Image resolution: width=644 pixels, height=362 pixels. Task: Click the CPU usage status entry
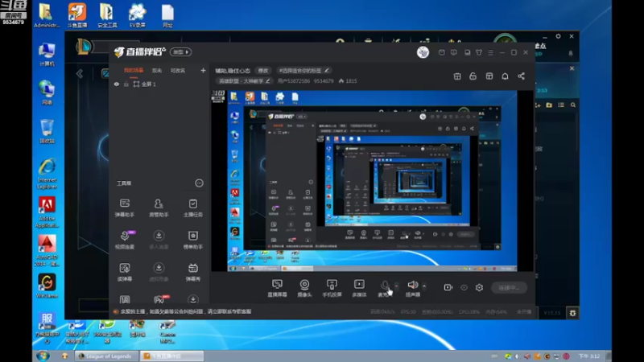coord(469,312)
